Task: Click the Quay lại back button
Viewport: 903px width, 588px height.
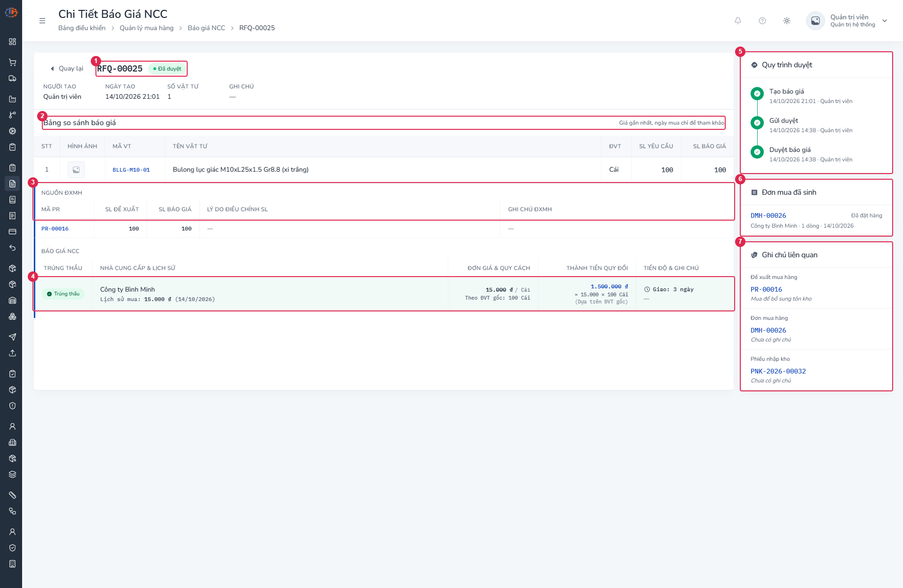Action: 67,69
